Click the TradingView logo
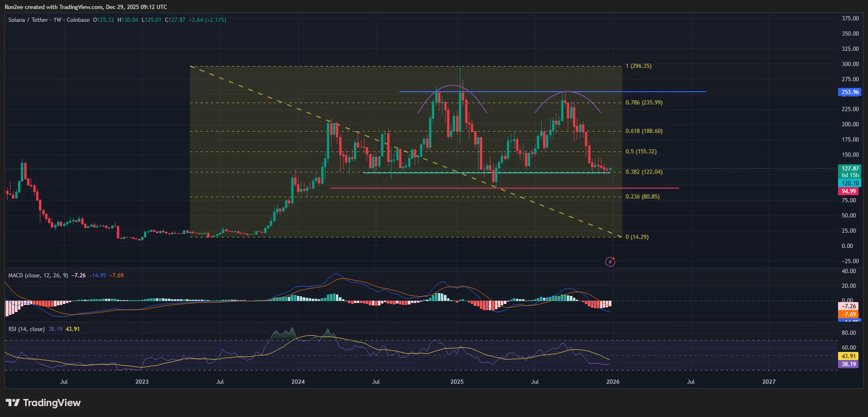Image resolution: width=868 pixels, height=417 pixels. (x=43, y=403)
